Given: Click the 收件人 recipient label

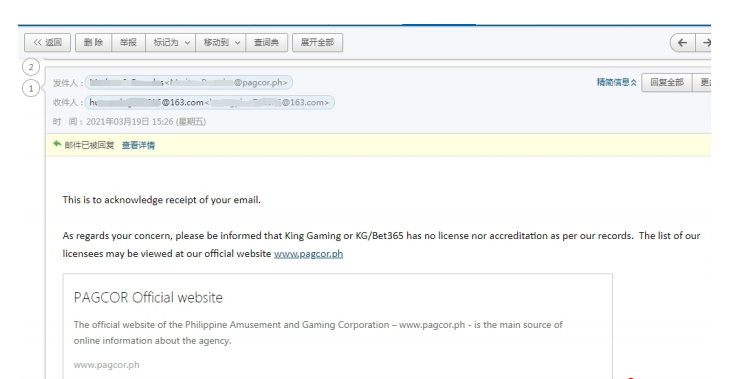Looking at the screenshot, I should 68,102.
